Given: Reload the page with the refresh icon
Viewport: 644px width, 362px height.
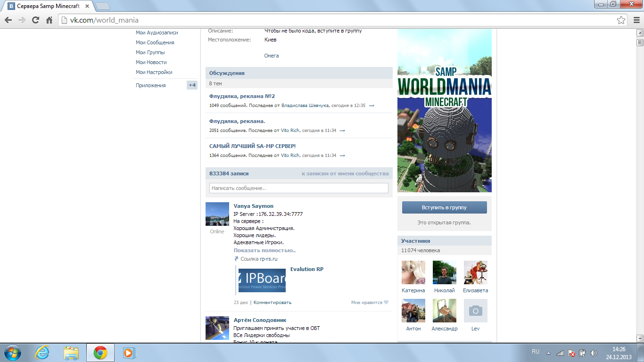Looking at the screenshot, I should pos(35,20).
